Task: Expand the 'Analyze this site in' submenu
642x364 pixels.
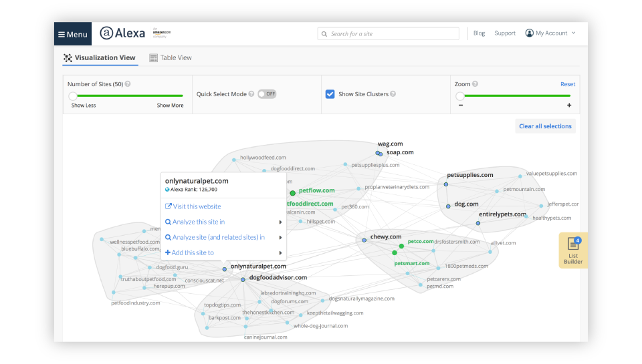Action: (280, 222)
